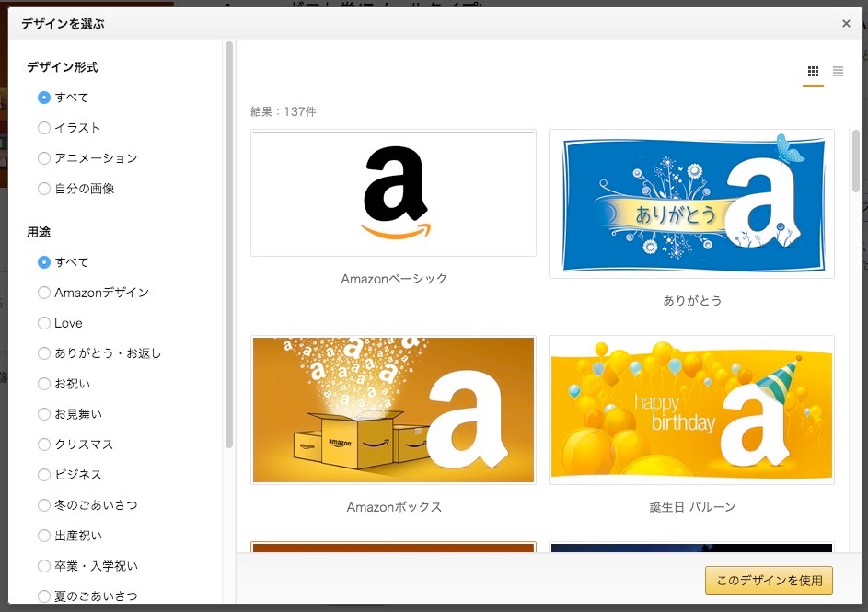
Task: Choose the 出産祝い filter option
Action: [44, 536]
